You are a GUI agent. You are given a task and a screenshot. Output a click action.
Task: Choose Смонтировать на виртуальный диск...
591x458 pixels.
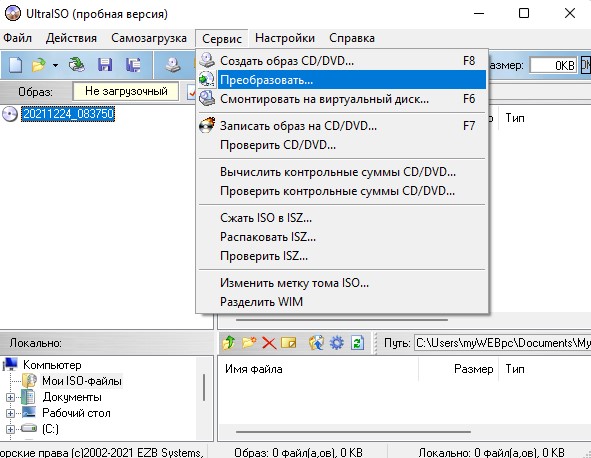342,99
